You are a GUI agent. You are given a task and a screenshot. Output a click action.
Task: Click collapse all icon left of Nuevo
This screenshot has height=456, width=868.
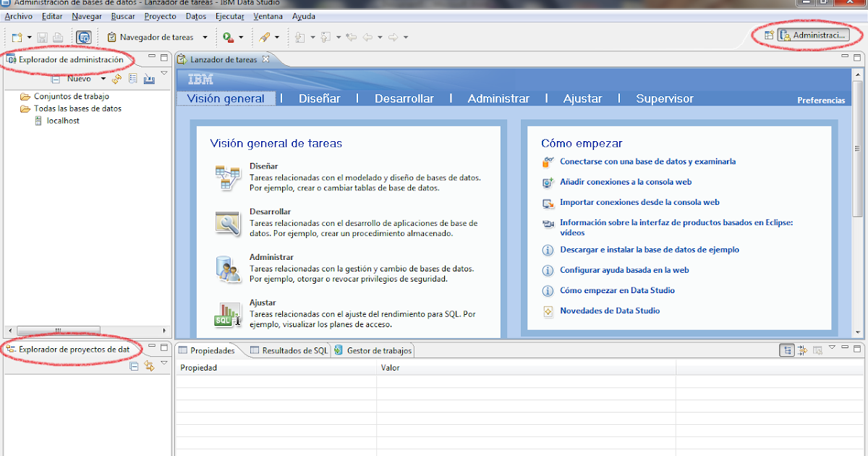point(56,79)
